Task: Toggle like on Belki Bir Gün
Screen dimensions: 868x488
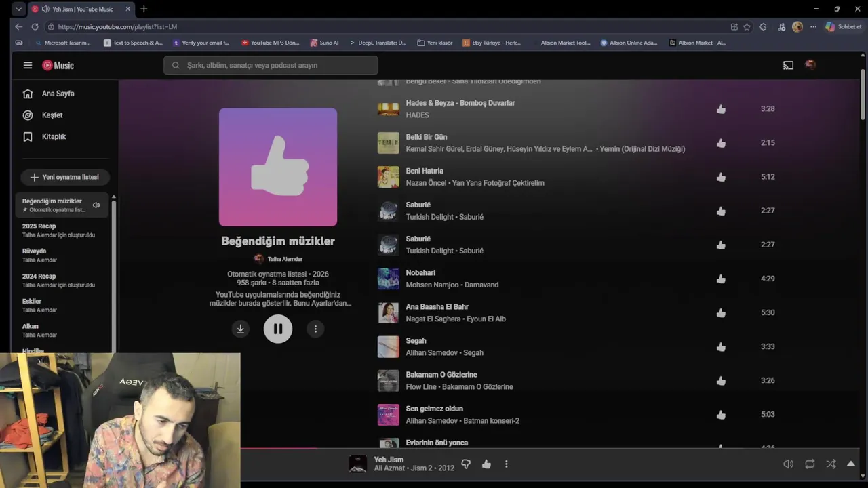Action: coord(721,143)
